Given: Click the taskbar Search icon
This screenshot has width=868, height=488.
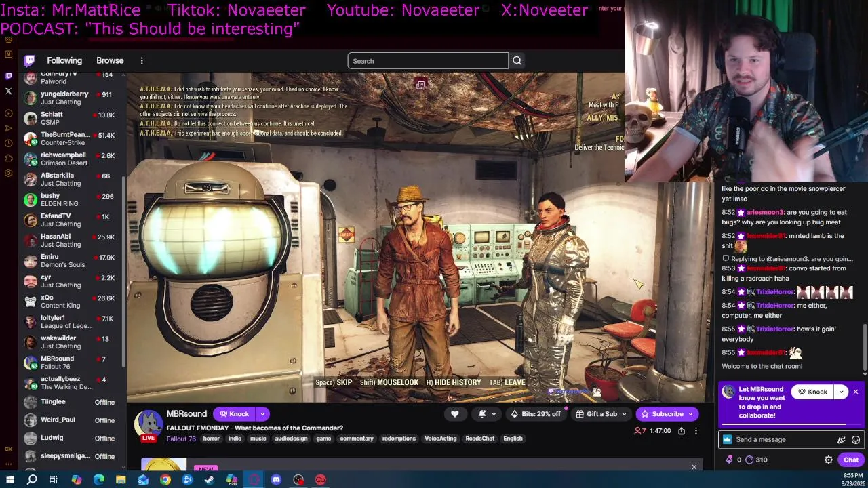Looking at the screenshot, I should click(32, 480).
